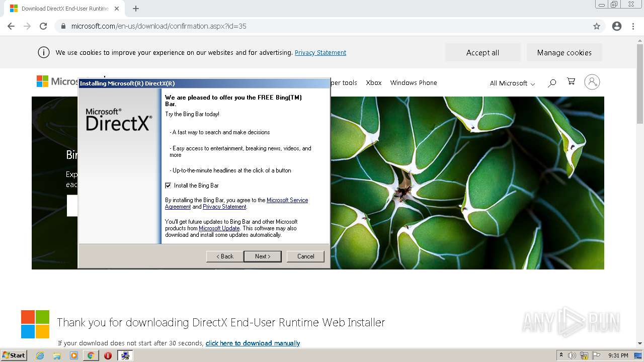
Task: Click the forward navigation arrow
Action: (x=27, y=26)
